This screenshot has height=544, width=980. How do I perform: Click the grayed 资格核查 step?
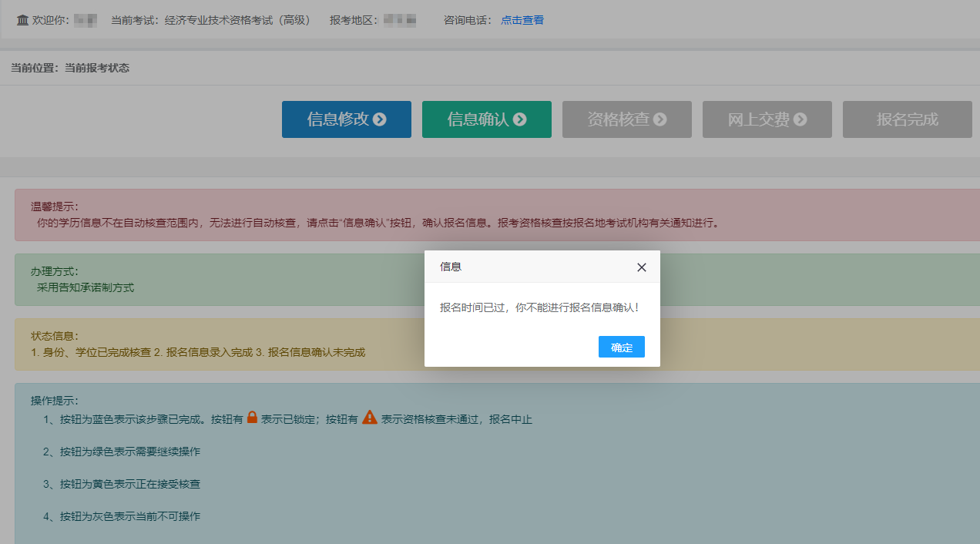click(626, 119)
